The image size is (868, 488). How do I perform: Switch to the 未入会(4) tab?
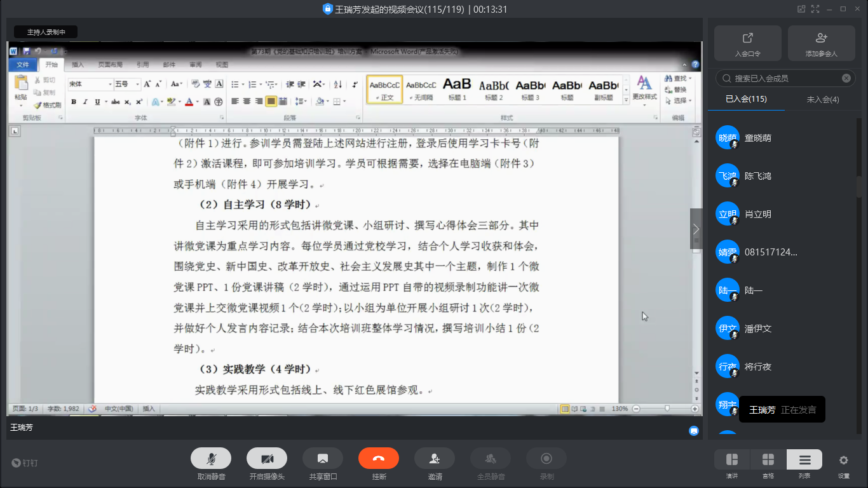(823, 99)
